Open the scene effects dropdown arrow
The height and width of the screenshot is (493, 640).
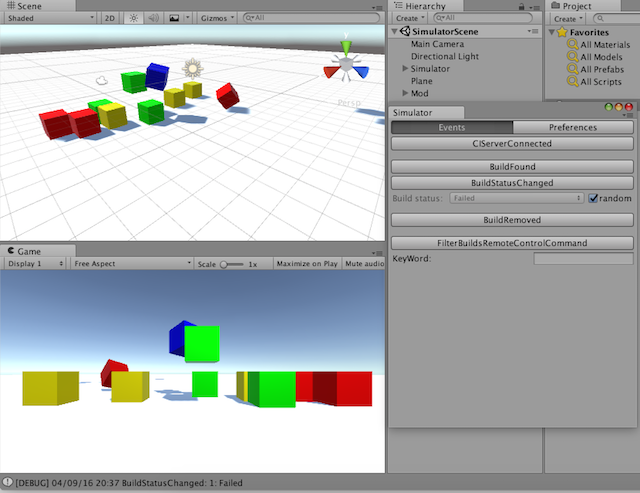pos(188,18)
